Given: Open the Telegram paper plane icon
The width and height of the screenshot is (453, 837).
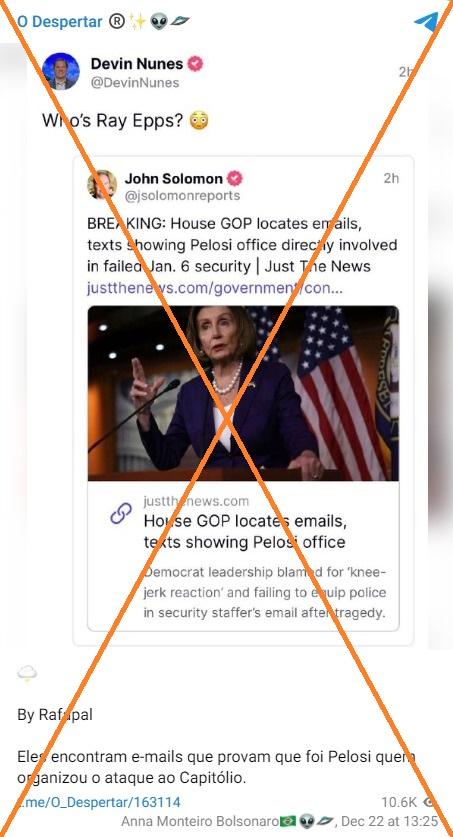Looking at the screenshot, I should click(x=426, y=22).
